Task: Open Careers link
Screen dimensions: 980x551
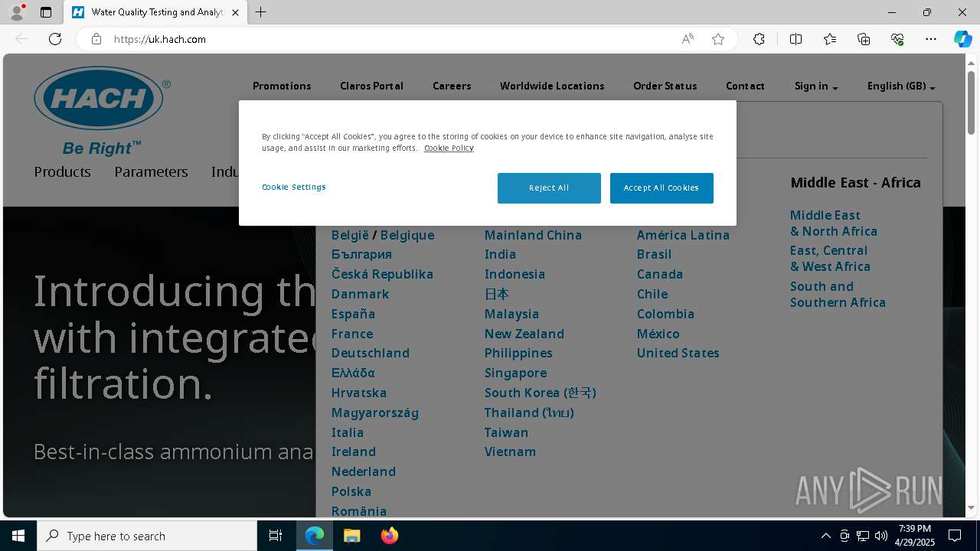Action: pyautogui.click(x=452, y=86)
